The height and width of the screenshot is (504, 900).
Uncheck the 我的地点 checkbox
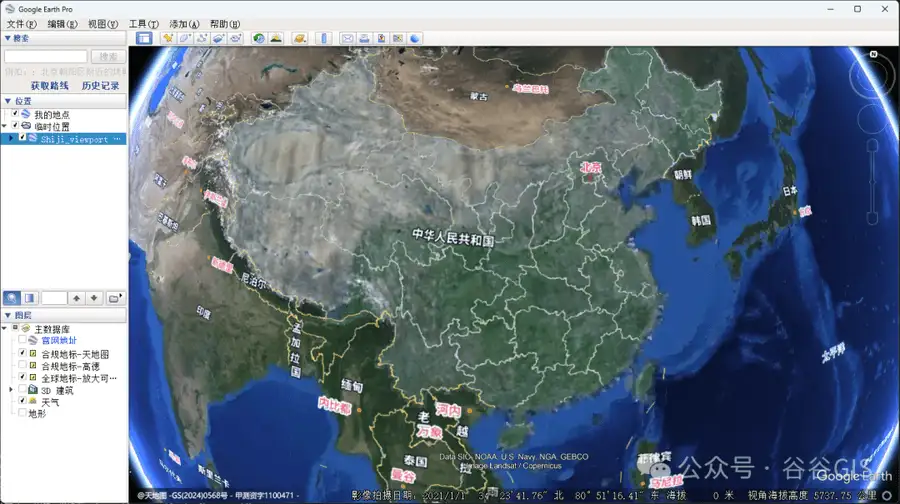click(x=15, y=114)
